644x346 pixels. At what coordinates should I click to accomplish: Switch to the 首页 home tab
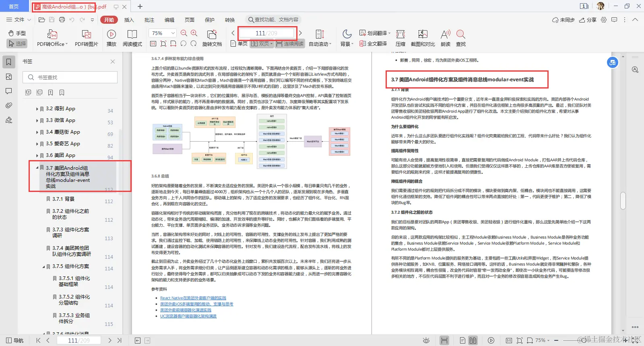click(14, 6)
